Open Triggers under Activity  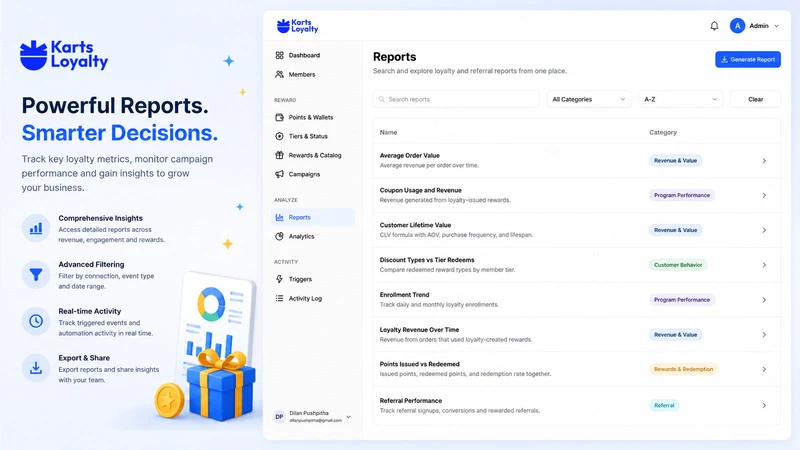pyautogui.click(x=300, y=279)
